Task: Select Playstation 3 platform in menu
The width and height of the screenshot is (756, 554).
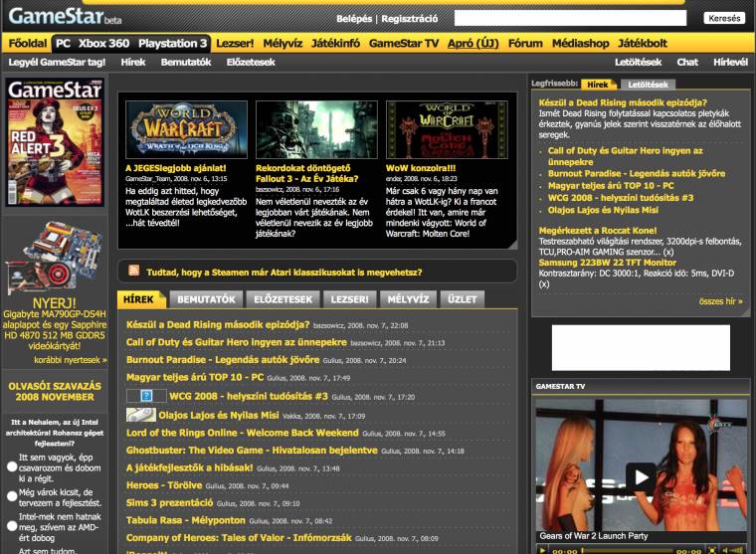Action: [x=173, y=44]
